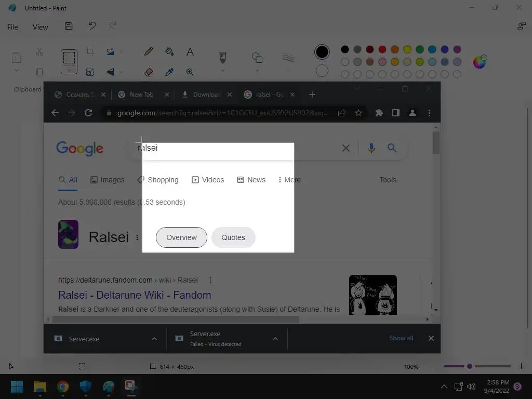Undo last action in Paint

point(92,26)
